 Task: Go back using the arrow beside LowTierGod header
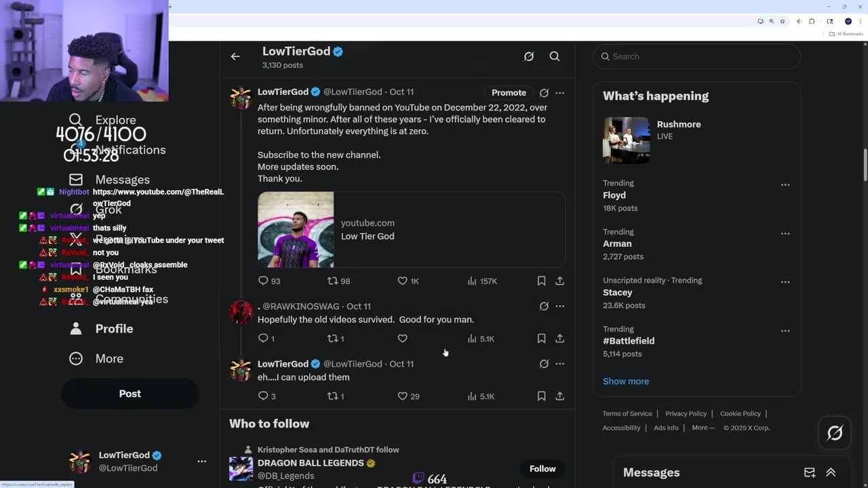235,57
